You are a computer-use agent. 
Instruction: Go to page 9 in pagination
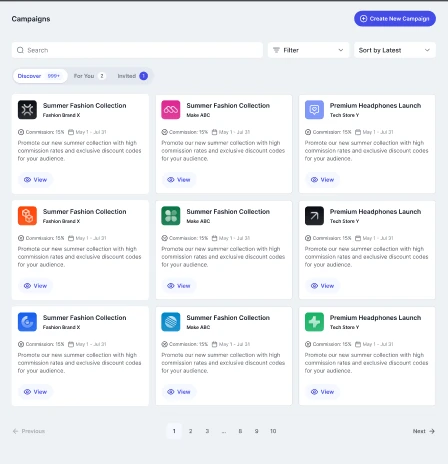256,431
